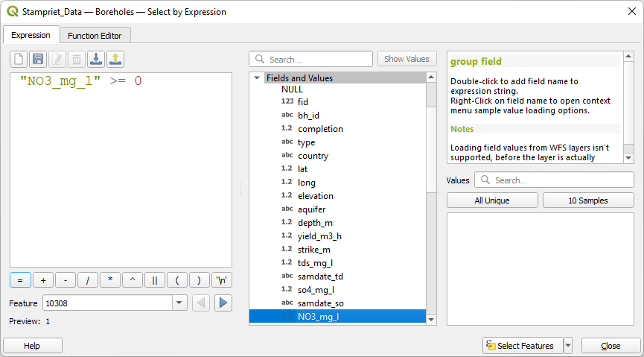Viewport: 644px width, 357px height.
Task: Click the export user expressions icon
Action: click(x=115, y=59)
